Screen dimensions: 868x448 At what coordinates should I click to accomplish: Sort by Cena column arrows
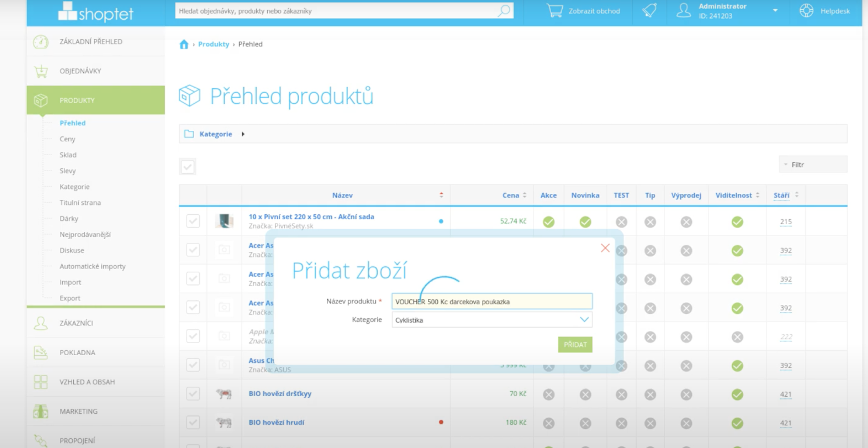tap(524, 195)
